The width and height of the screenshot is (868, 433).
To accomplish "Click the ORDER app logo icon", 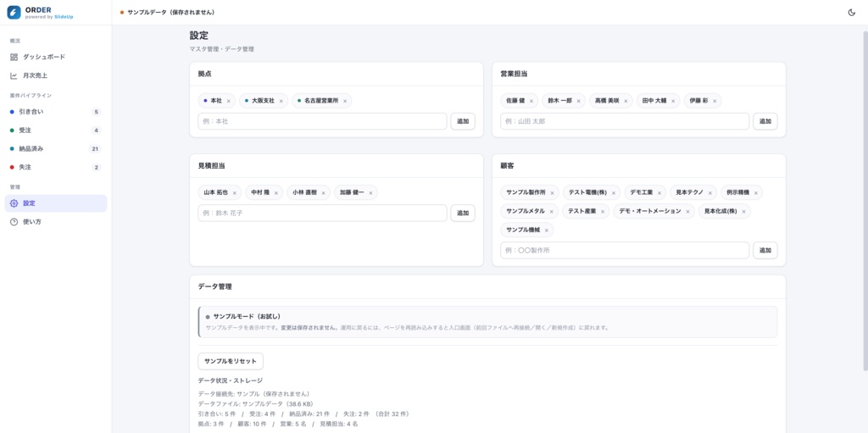I will click(14, 12).
